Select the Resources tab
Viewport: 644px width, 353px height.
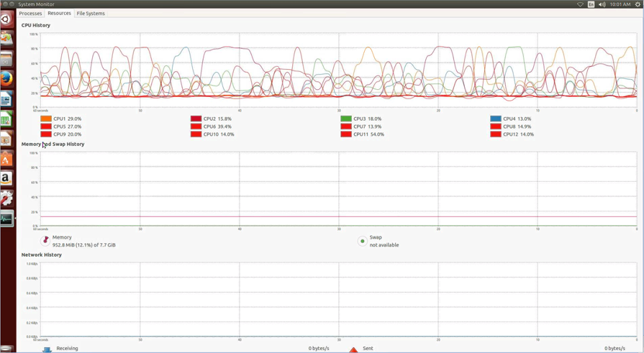tap(59, 14)
